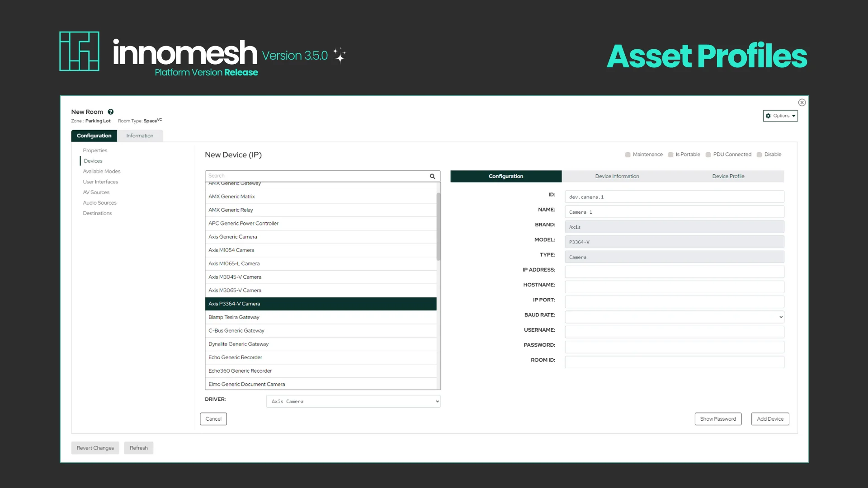868x488 pixels.
Task: Click the Cancel button
Action: (x=213, y=419)
